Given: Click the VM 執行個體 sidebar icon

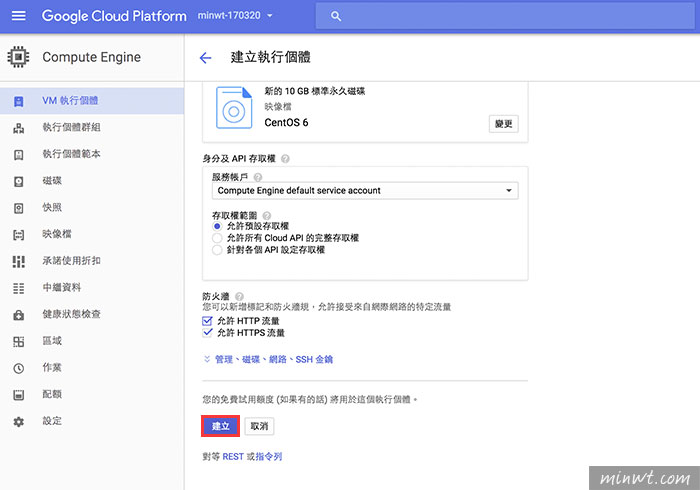Looking at the screenshot, I should tap(18, 101).
